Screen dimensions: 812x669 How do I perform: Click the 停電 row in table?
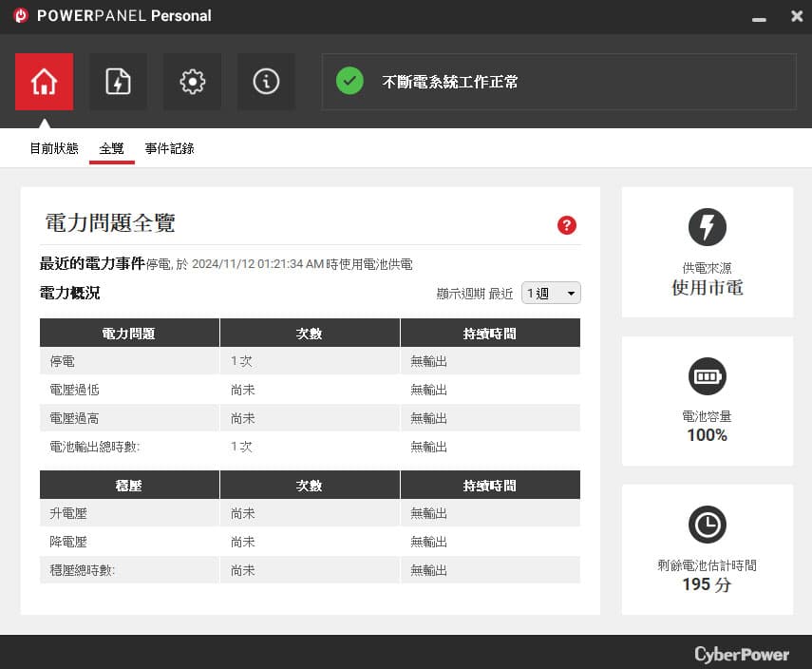(x=310, y=361)
